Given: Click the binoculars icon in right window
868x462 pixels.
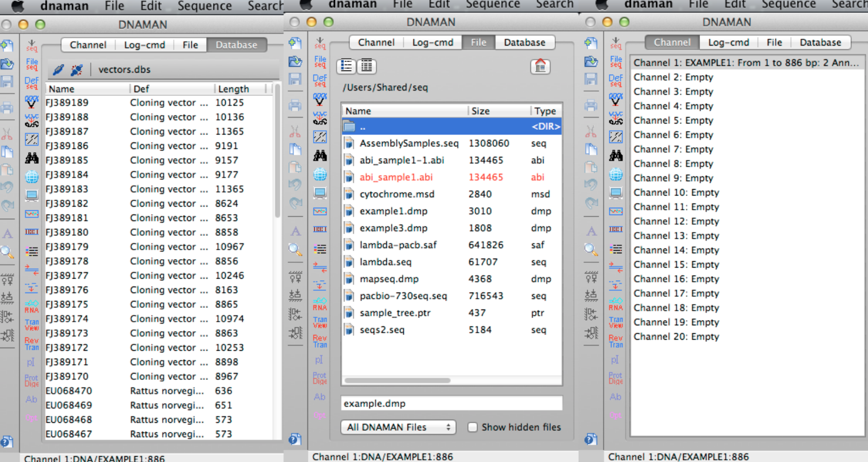Looking at the screenshot, I should click(x=616, y=155).
